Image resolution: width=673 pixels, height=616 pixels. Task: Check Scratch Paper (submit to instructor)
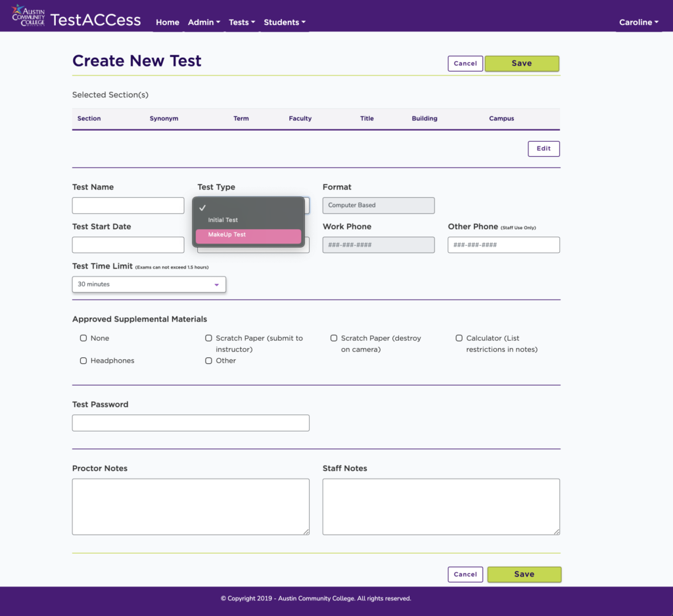click(208, 338)
